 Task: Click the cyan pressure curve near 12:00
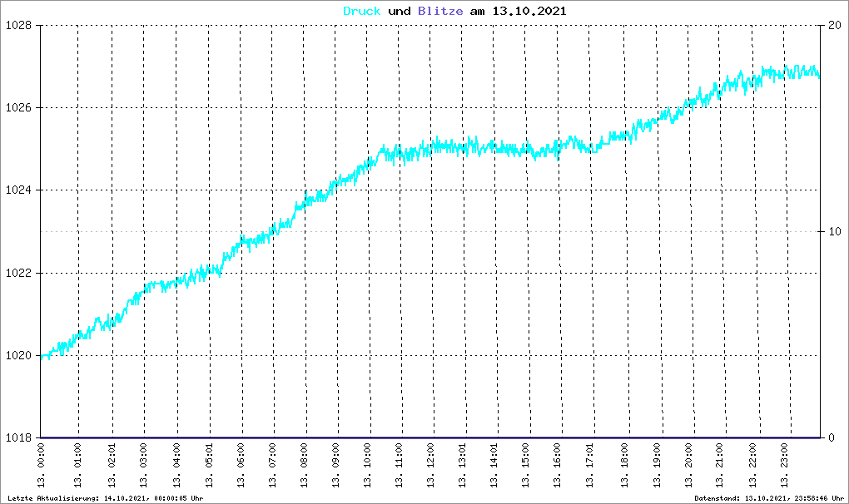pos(431,147)
